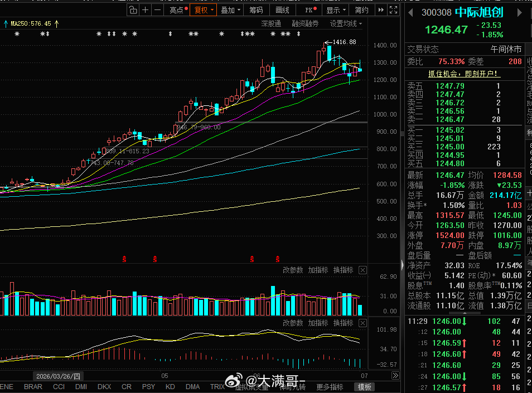Toggle 融资融券 margin data
This screenshot has width=532, height=393.
pyautogui.click(x=306, y=24)
